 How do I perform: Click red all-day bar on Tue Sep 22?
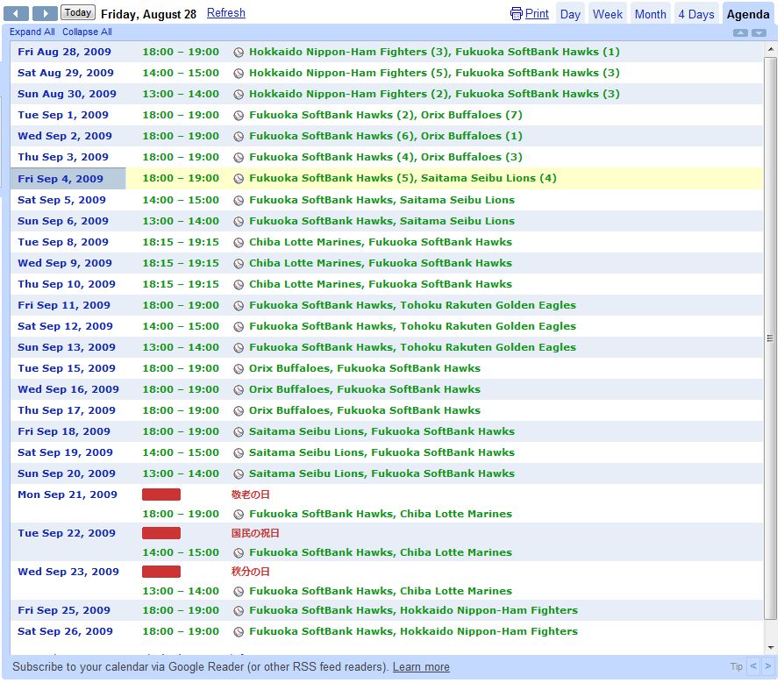[x=161, y=533]
